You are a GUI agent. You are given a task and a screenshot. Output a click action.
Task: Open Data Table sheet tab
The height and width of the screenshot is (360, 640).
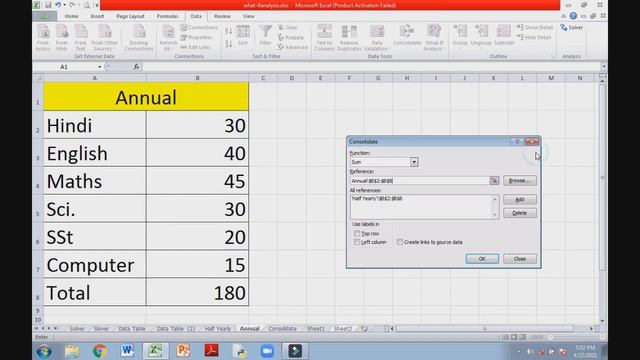[x=132, y=329]
